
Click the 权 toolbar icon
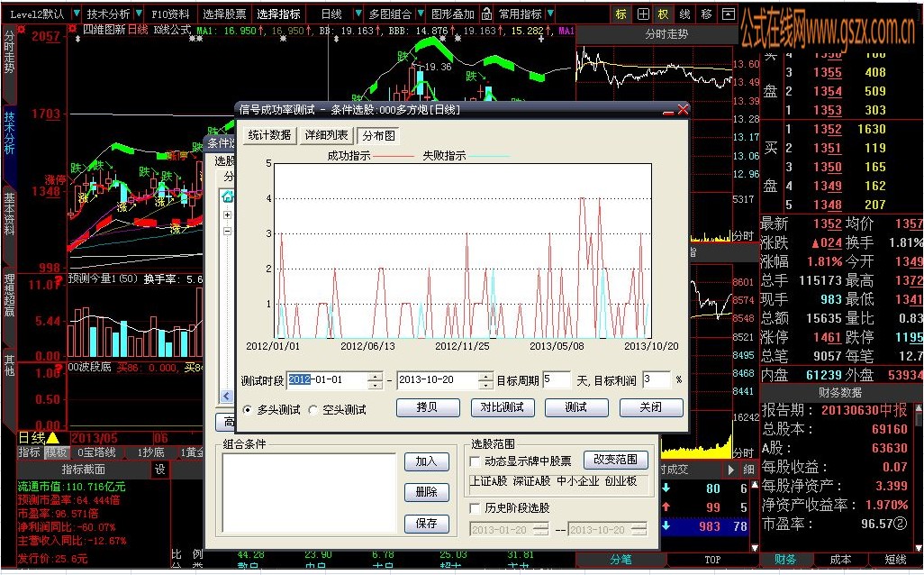[664, 14]
